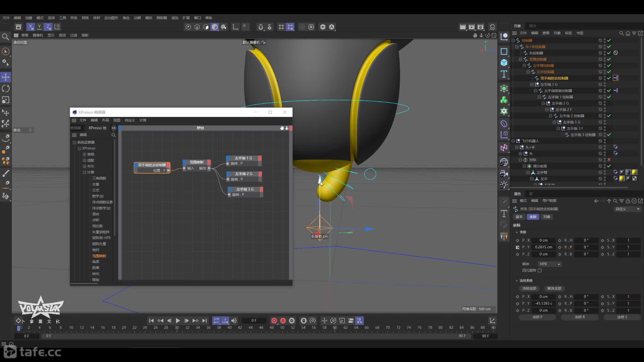Open the 自定义 dropdown in Attribute Manager
Screen dimensions: 644x362
coord(627,209)
